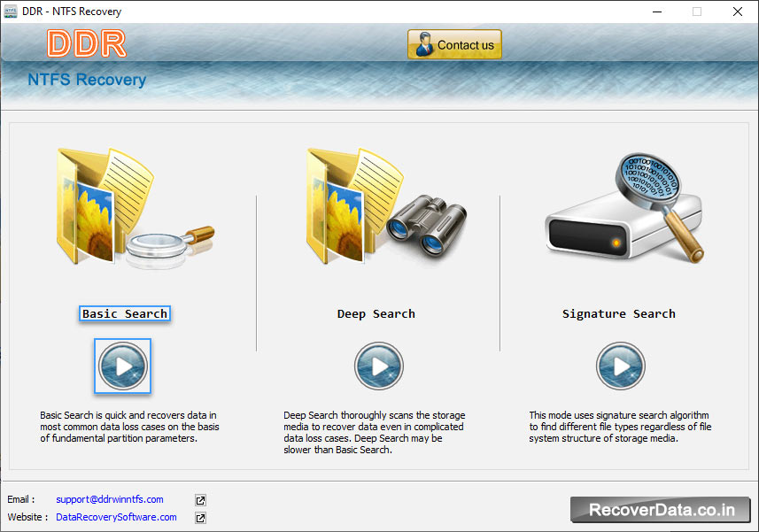Click the "Website :" label
This screenshot has height=532, width=759.
coord(27,517)
